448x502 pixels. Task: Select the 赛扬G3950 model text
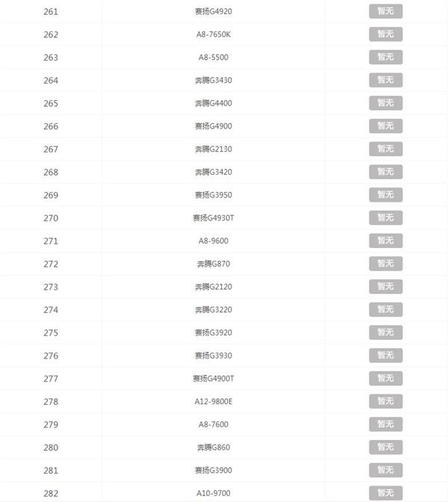tap(214, 195)
